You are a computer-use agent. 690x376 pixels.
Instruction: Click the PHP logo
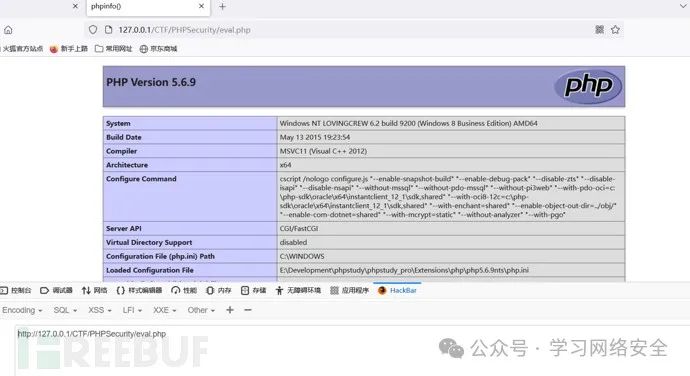click(588, 86)
